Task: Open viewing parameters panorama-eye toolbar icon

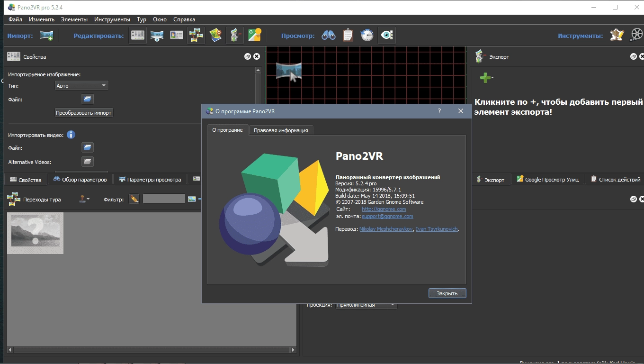Action: click(x=157, y=36)
